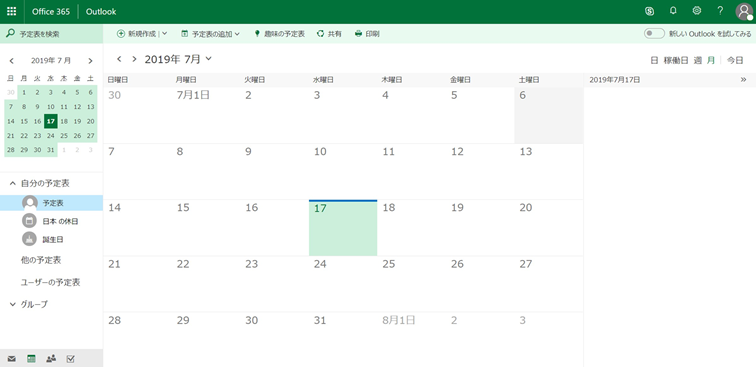Collapse the agenda pane double chevron

click(743, 80)
